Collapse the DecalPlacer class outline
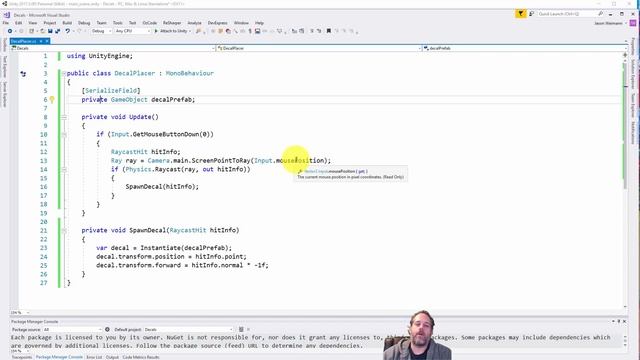Screen dimensions: 640x360 point(64,73)
